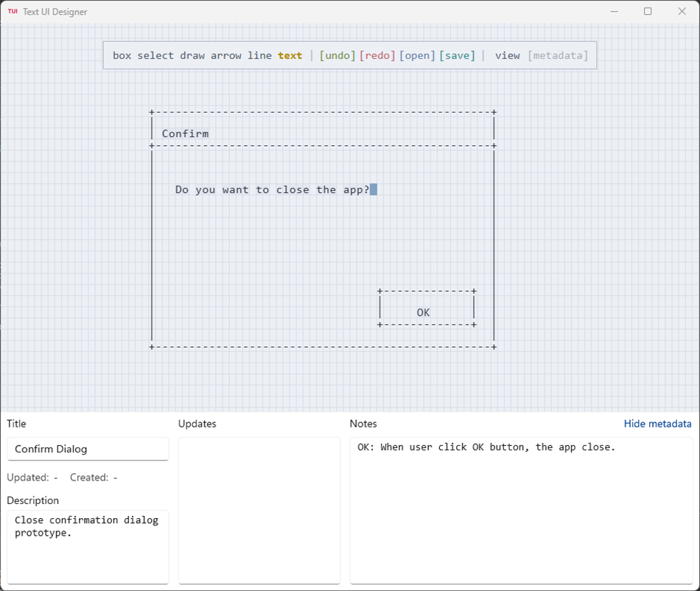Screen dimensions: 700x591
Task: Switch to view mode
Action: coord(508,56)
